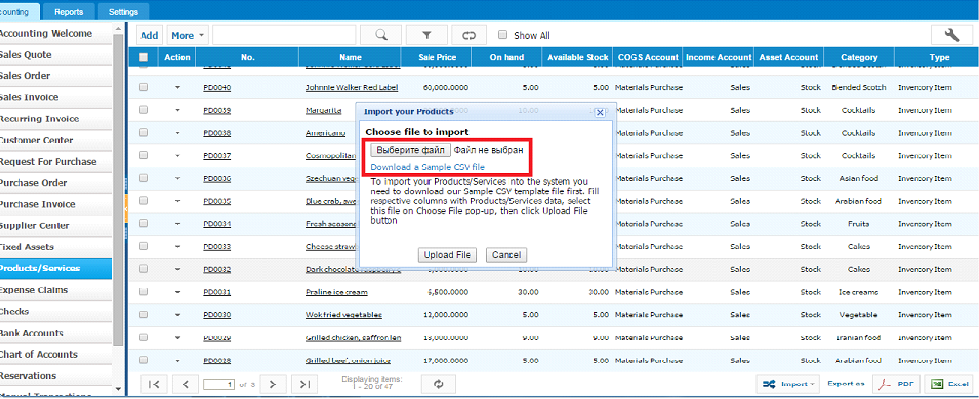Go to first page arrow
979x399 pixels.
[154, 385]
